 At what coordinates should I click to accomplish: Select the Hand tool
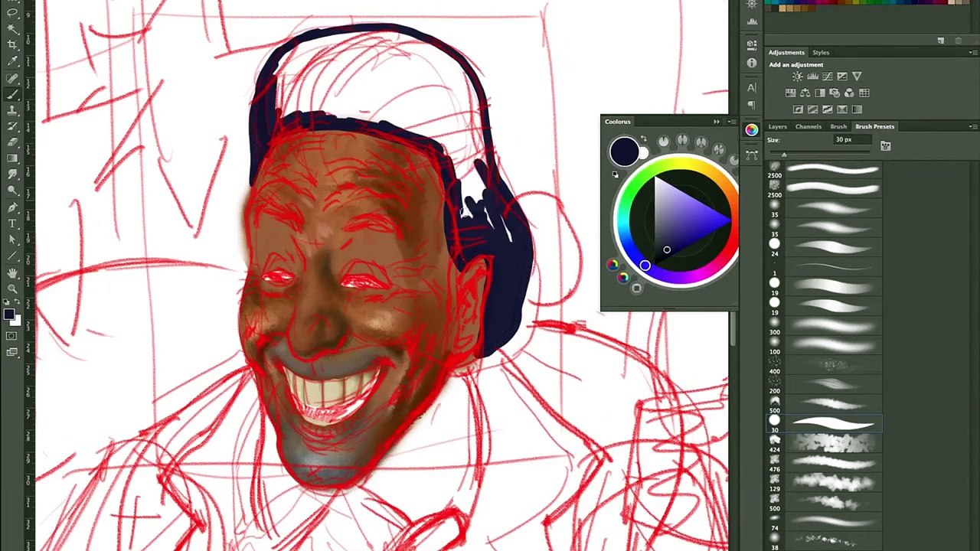tap(12, 272)
